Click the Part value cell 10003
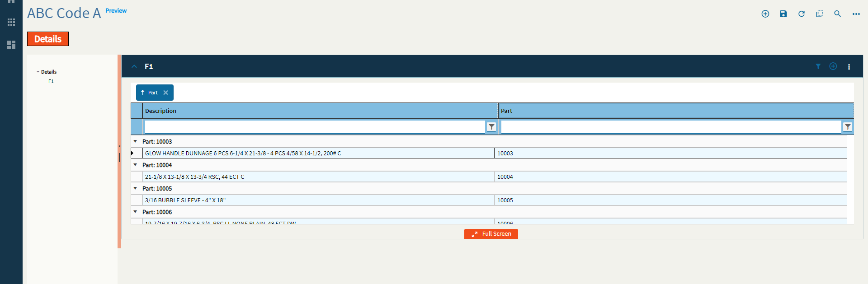This screenshot has width=868, height=284. click(671, 154)
